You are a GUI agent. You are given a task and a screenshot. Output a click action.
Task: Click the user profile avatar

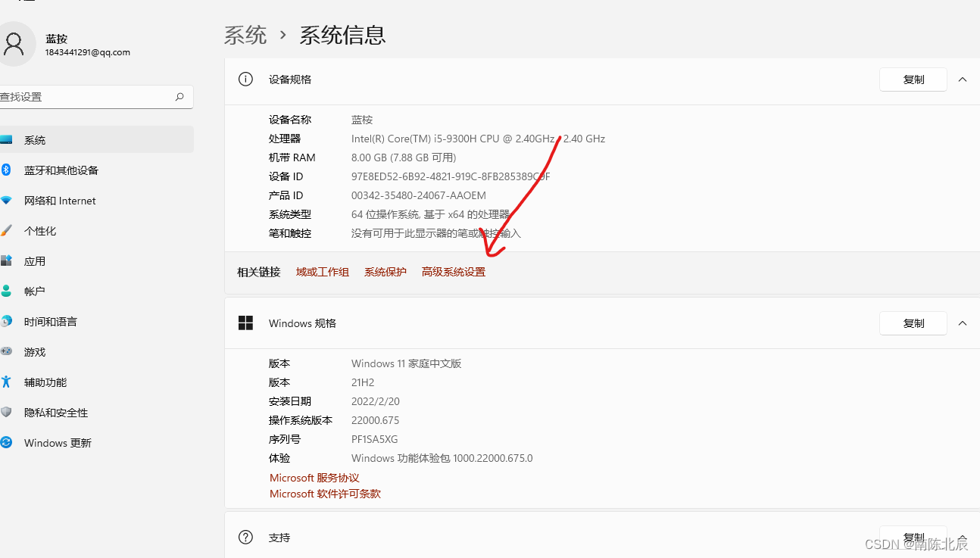pos(14,44)
